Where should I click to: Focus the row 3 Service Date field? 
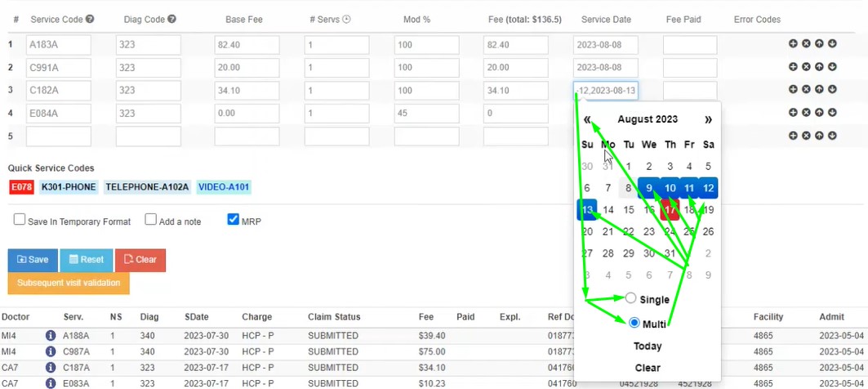pyautogui.click(x=606, y=91)
